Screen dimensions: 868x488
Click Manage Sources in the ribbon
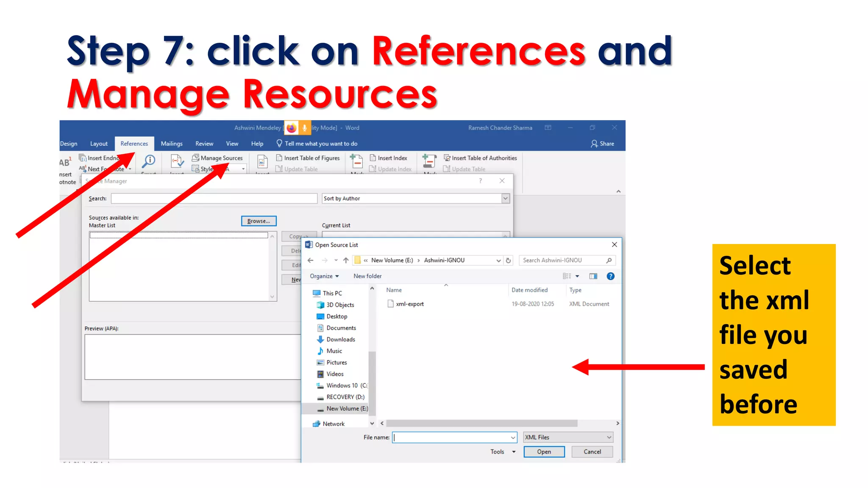pos(217,158)
